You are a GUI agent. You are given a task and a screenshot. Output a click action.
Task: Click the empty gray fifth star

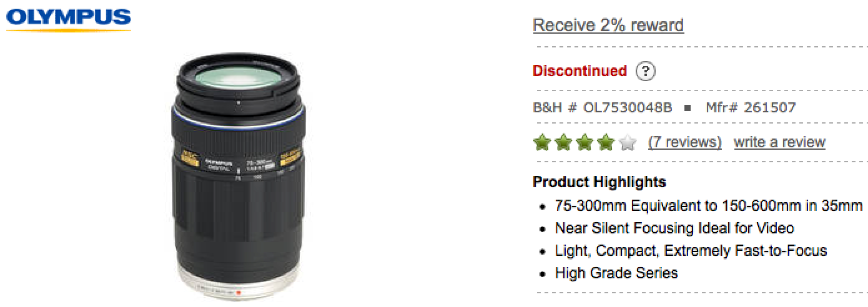click(x=628, y=143)
